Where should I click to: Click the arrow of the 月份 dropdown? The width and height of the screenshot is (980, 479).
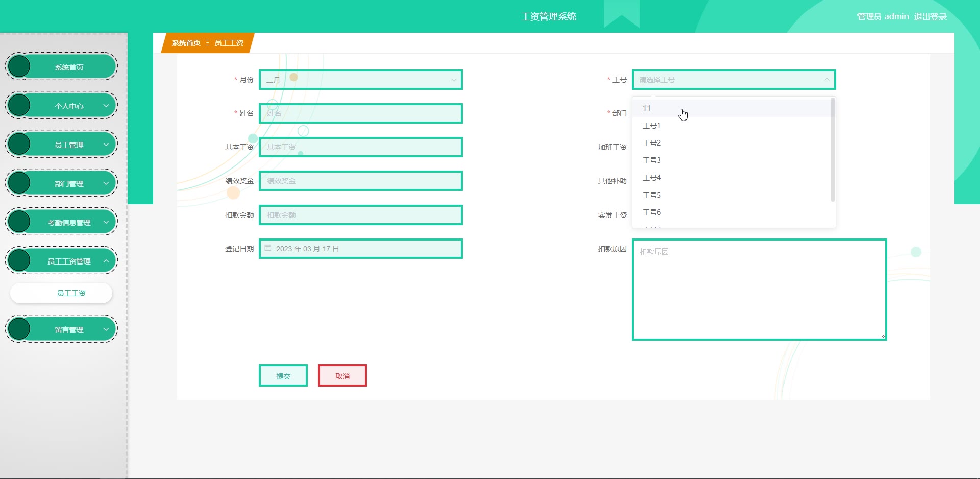(454, 80)
